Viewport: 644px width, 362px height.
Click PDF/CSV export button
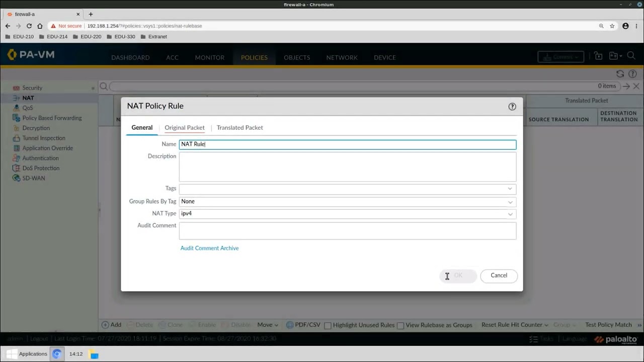pos(303,325)
